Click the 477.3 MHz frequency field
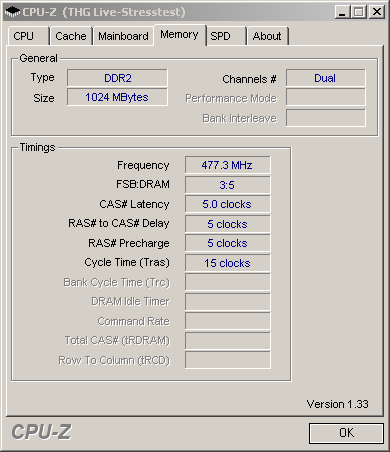 tap(228, 165)
